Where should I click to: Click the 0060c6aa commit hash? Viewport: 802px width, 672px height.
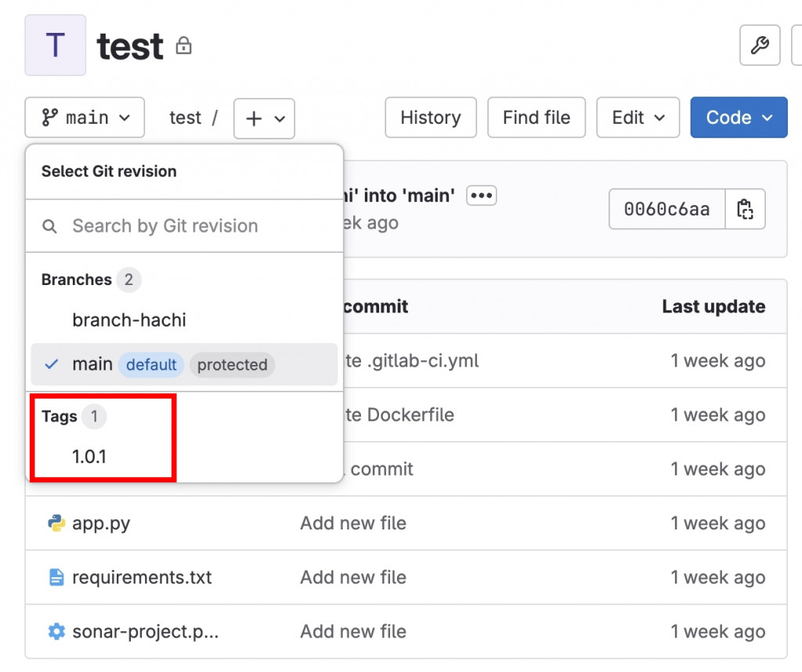[667, 209]
